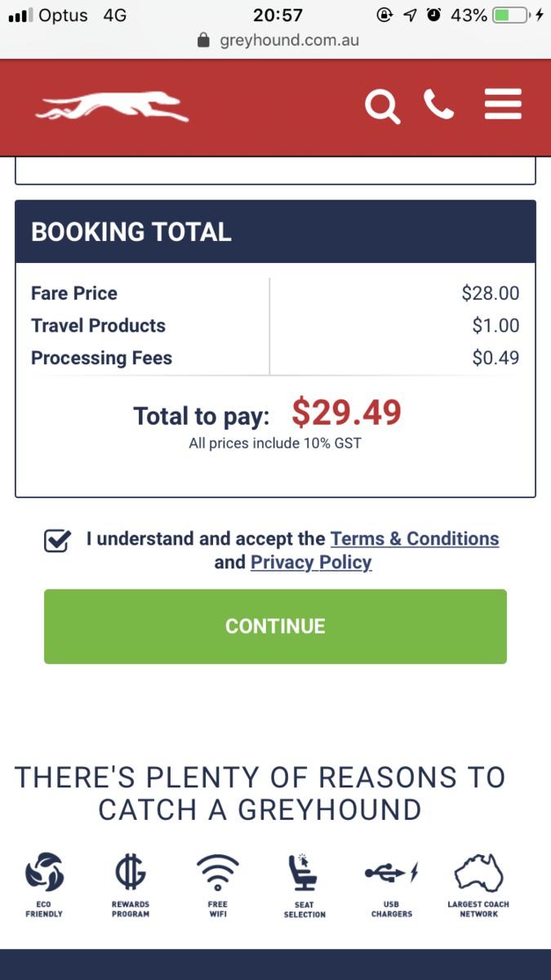Tap the $29.49 total amount
The height and width of the screenshot is (980, 551).
347,413
